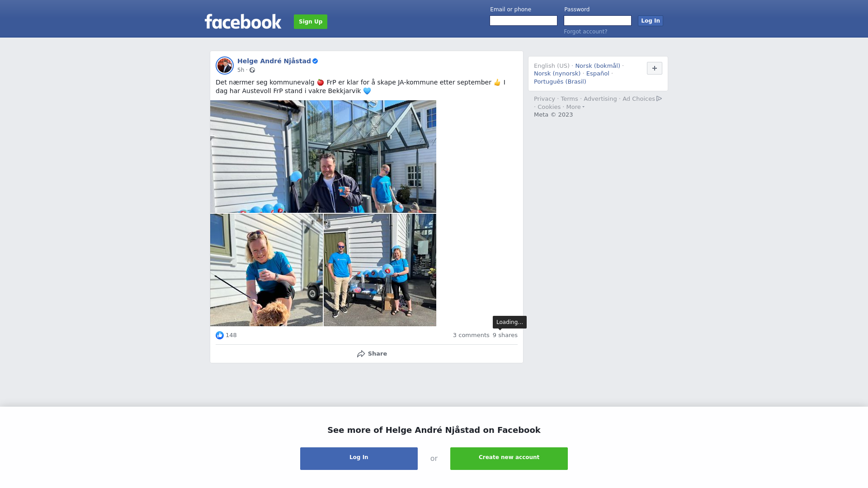This screenshot has width=868, height=488.
Task: Focus the Password field
Action: 598,21
